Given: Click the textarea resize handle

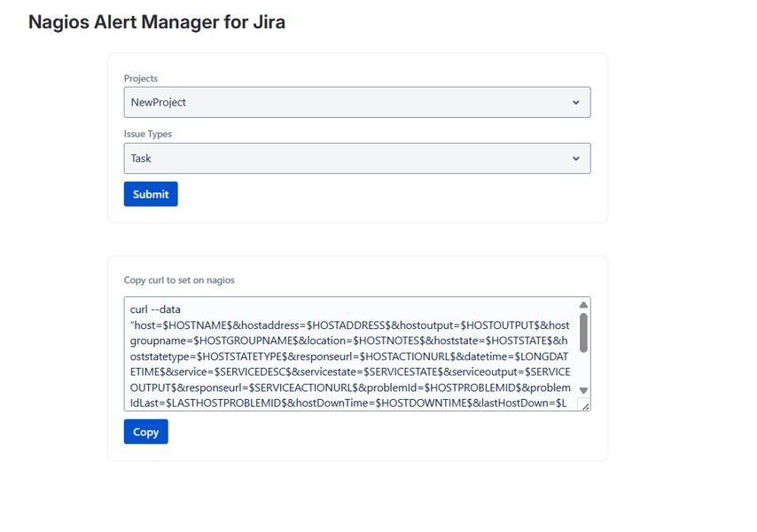Looking at the screenshot, I should 585,406.
